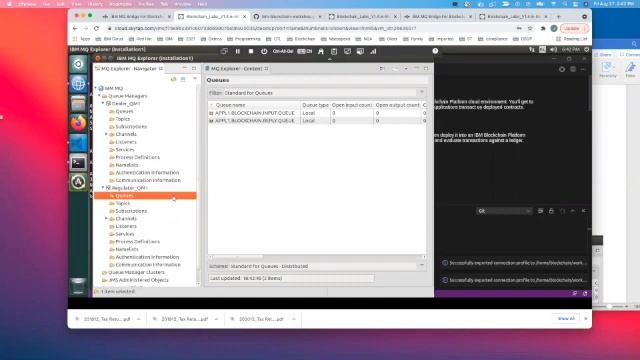Select Process Definitions under Dealer_QM1
This screenshot has width=640, height=360.
(x=138, y=157)
